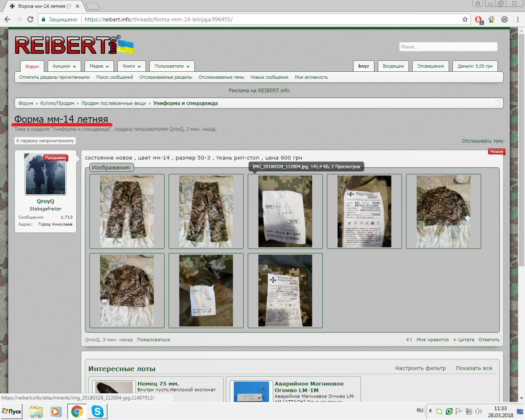525x420 pixels.
Task: Open the Деньги: 0,00 грн tab
Action: pos(475,66)
